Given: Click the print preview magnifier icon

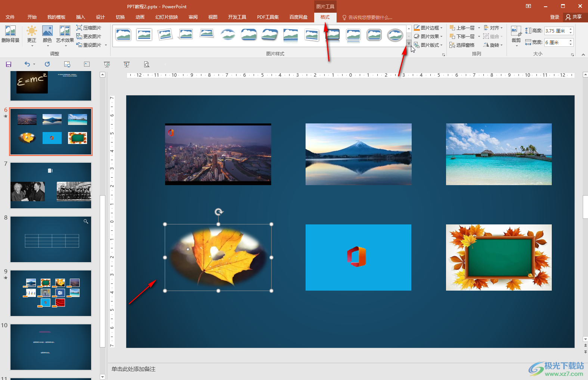Looking at the screenshot, I should (146, 64).
